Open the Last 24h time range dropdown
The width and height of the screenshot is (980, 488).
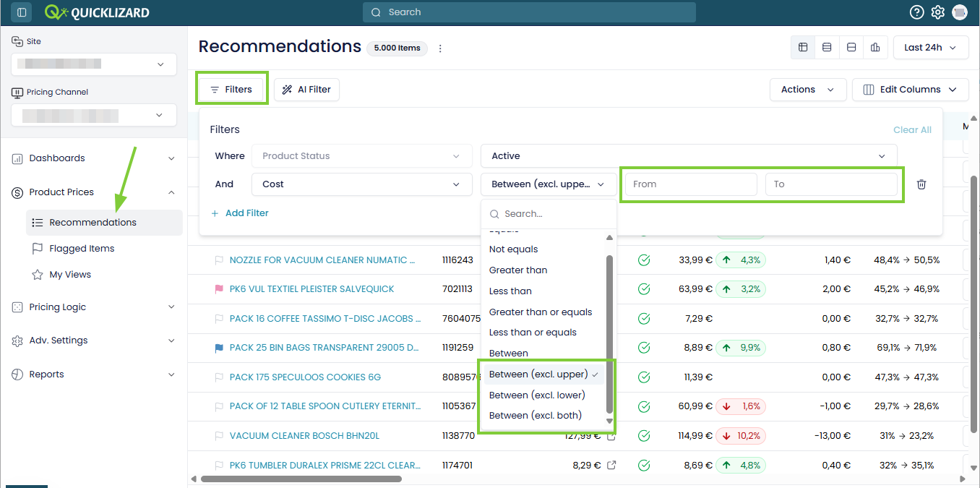click(x=931, y=48)
